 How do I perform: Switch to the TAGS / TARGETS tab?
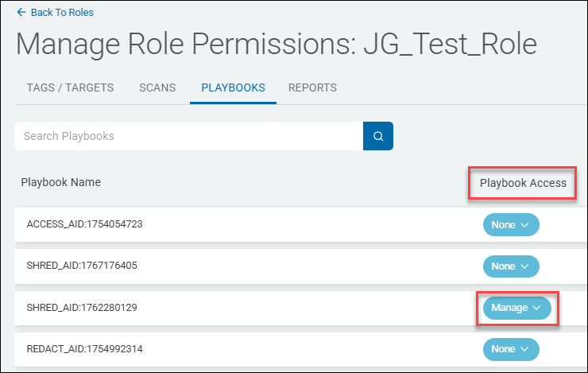(x=70, y=87)
